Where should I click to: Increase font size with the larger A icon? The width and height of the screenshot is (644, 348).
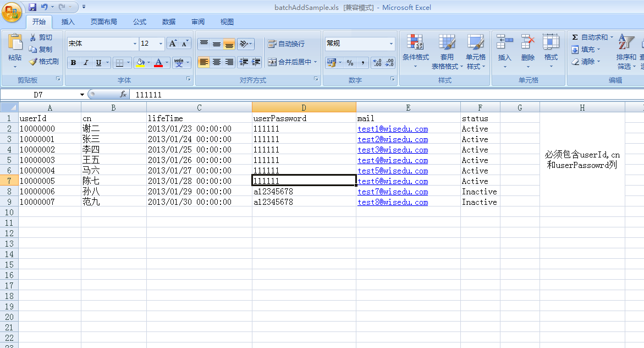pos(173,44)
